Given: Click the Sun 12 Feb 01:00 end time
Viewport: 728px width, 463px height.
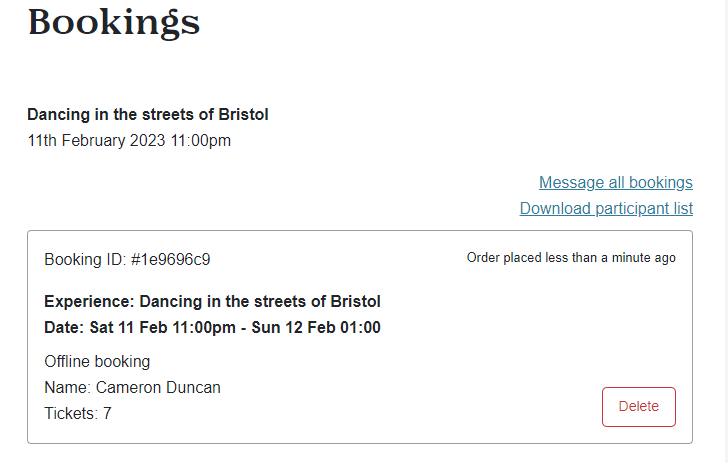Looking at the screenshot, I should [316, 327].
